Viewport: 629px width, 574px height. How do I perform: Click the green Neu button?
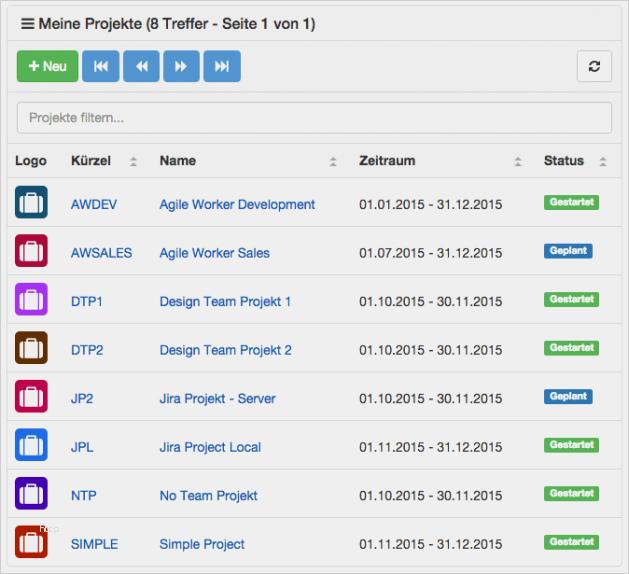coord(47,66)
